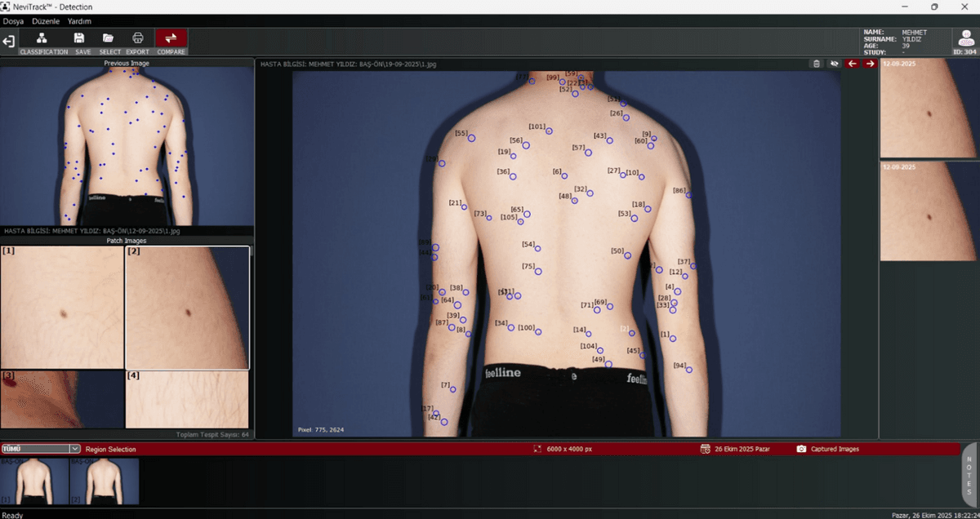Select mole marker 75
This screenshot has width=980, height=519.
click(x=537, y=271)
